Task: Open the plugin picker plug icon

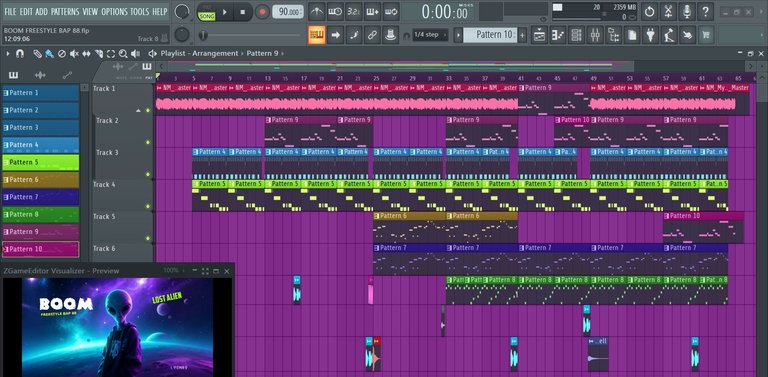Action: click(x=650, y=35)
